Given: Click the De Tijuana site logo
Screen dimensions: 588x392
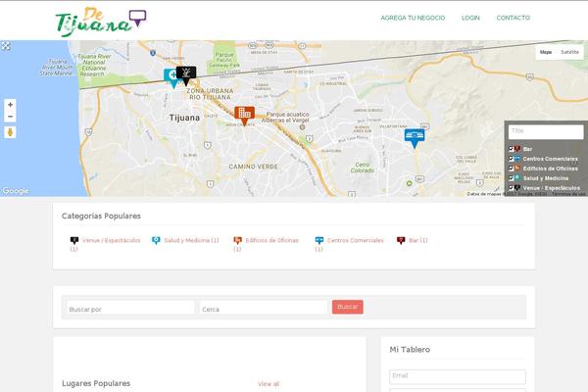Looking at the screenshot, I should point(99,19).
